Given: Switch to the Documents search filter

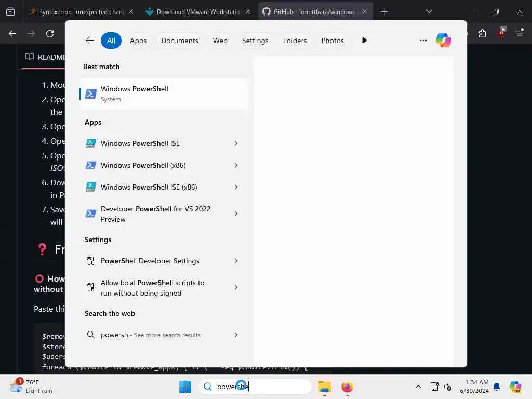Looking at the screenshot, I should [x=179, y=41].
